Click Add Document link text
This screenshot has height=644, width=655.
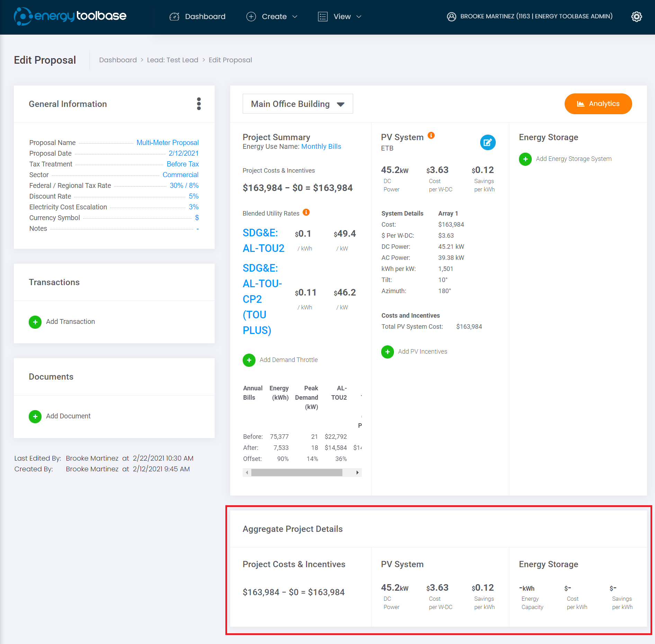[x=68, y=416]
